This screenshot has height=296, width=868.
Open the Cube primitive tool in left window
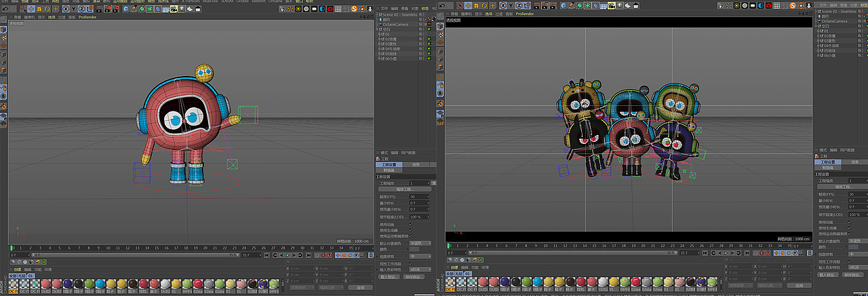125,9
